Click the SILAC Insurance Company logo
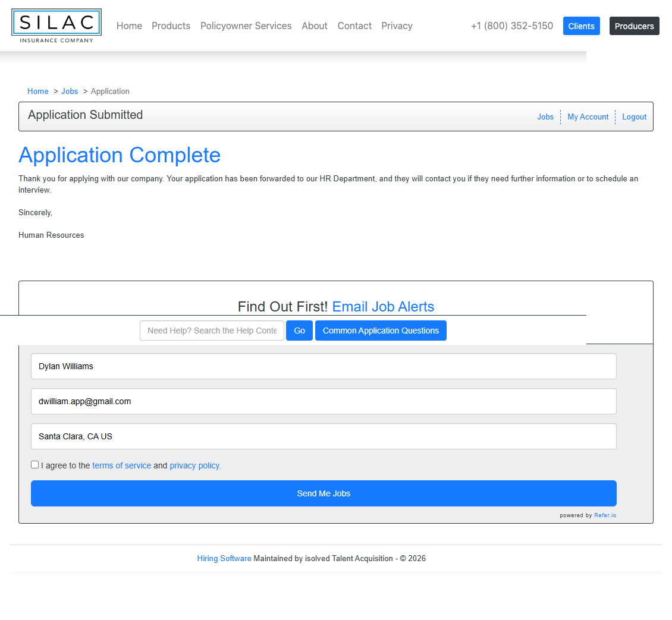The height and width of the screenshot is (620, 672). (x=56, y=26)
